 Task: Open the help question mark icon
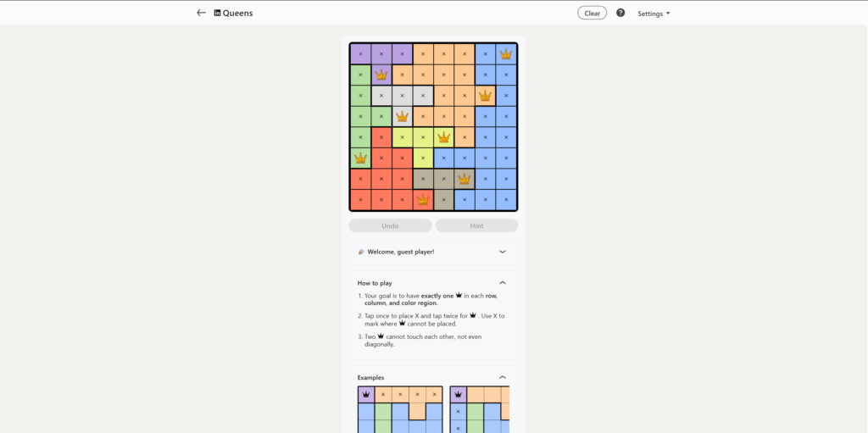click(x=620, y=13)
